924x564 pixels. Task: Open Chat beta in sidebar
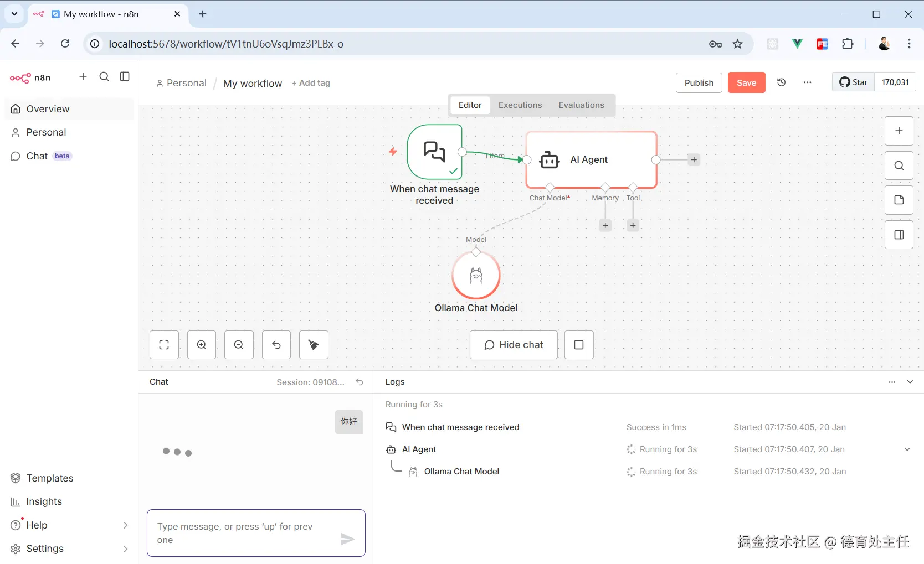(x=69, y=156)
